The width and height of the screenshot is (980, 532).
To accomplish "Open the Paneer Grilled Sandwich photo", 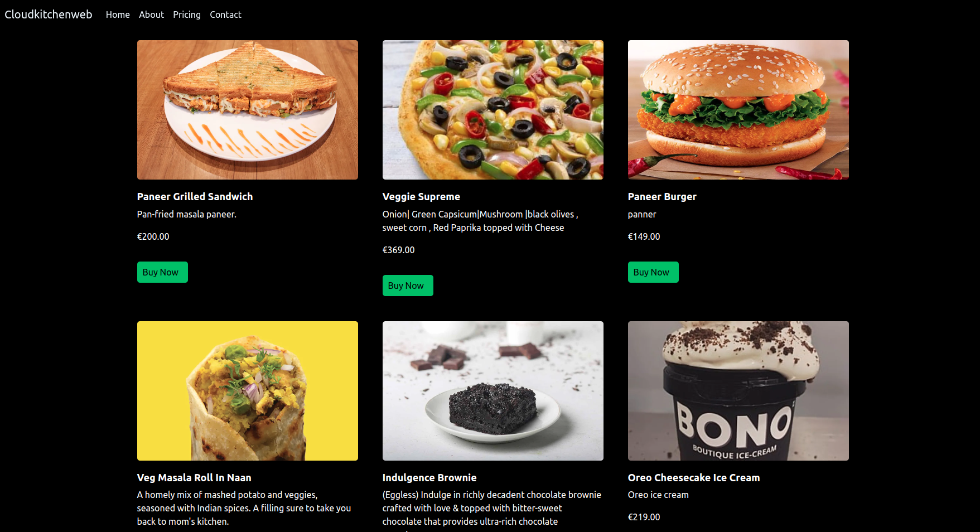I will click(x=248, y=110).
